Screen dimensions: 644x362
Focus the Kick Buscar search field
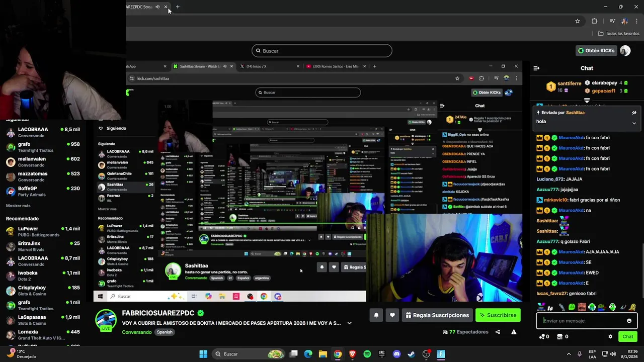point(322,51)
